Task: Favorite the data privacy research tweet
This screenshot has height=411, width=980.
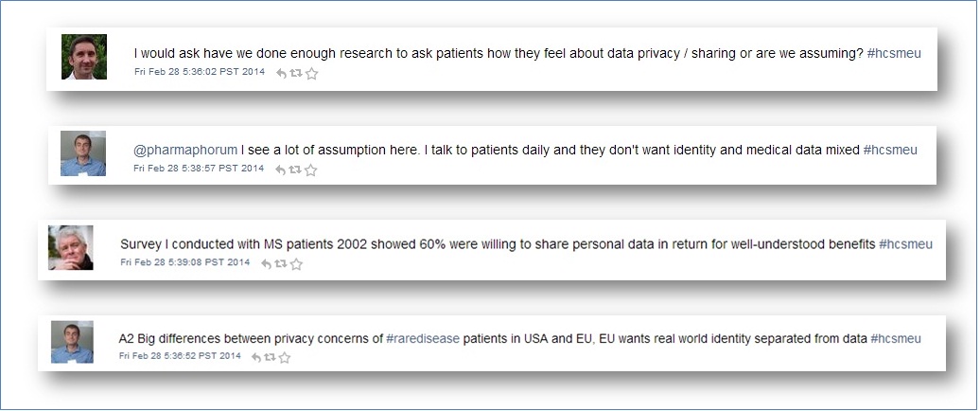Action: pyautogui.click(x=311, y=73)
